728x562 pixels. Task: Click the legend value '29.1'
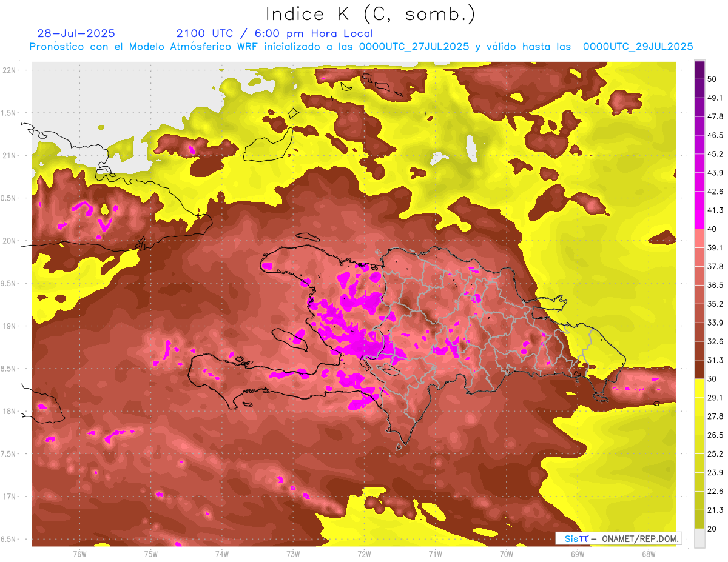716,398
